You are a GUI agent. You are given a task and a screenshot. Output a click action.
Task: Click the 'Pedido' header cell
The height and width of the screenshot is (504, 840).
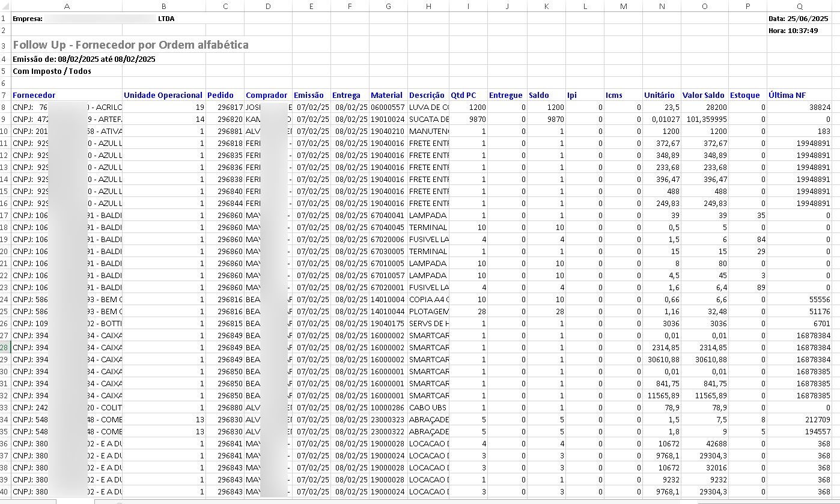click(225, 95)
